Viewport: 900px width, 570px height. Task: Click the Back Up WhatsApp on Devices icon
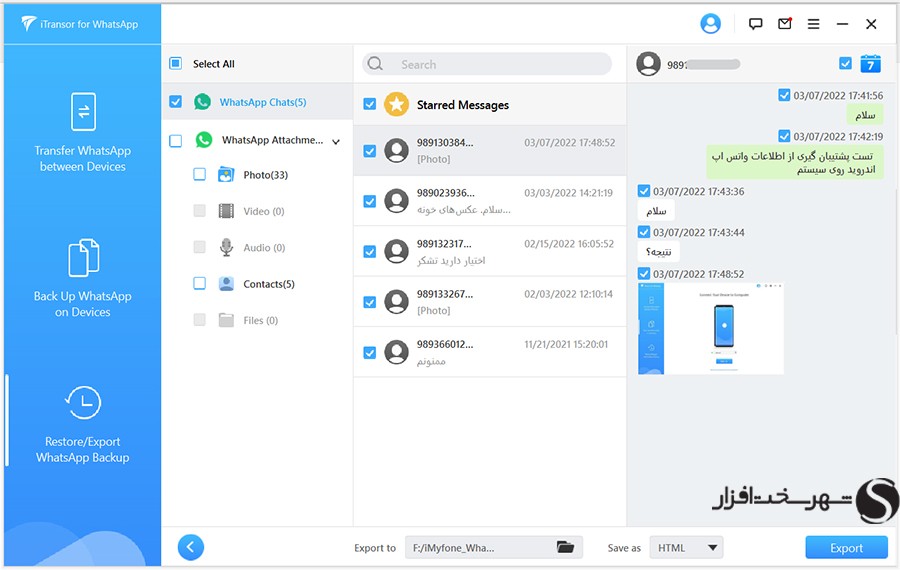pos(83,258)
